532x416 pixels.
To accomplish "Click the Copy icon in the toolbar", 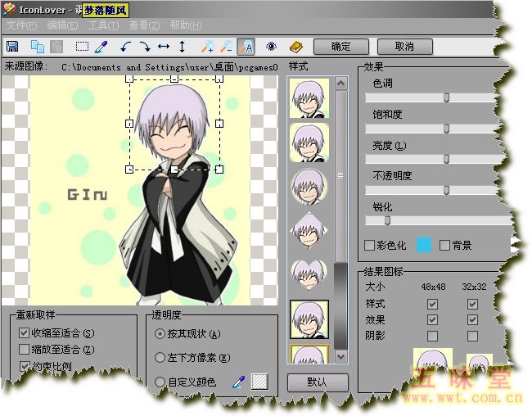I will [38, 47].
